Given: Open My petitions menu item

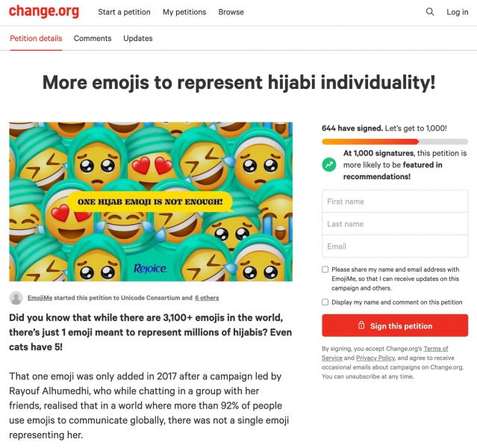Looking at the screenshot, I should tap(184, 12).
